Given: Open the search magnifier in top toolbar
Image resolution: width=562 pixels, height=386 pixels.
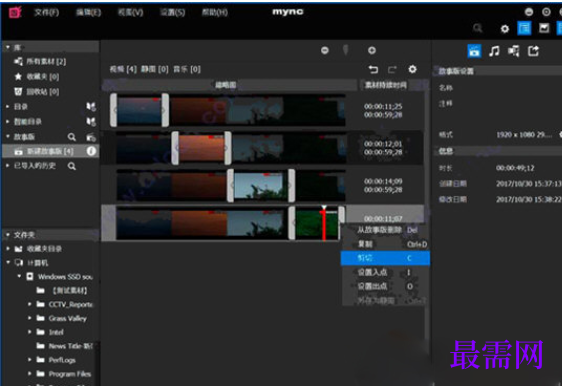Looking at the screenshot, I should 477,28.
